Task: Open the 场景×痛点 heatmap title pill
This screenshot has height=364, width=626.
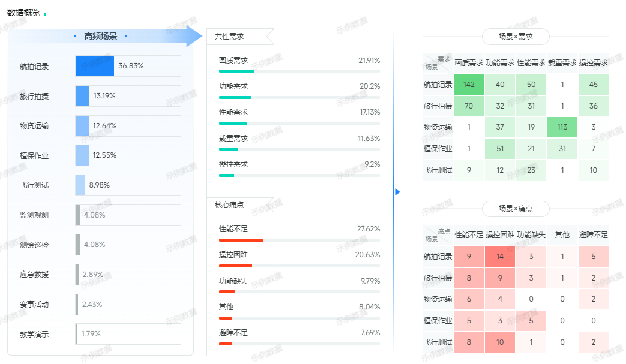Action: pyautogui.click(x=515, y=209)
